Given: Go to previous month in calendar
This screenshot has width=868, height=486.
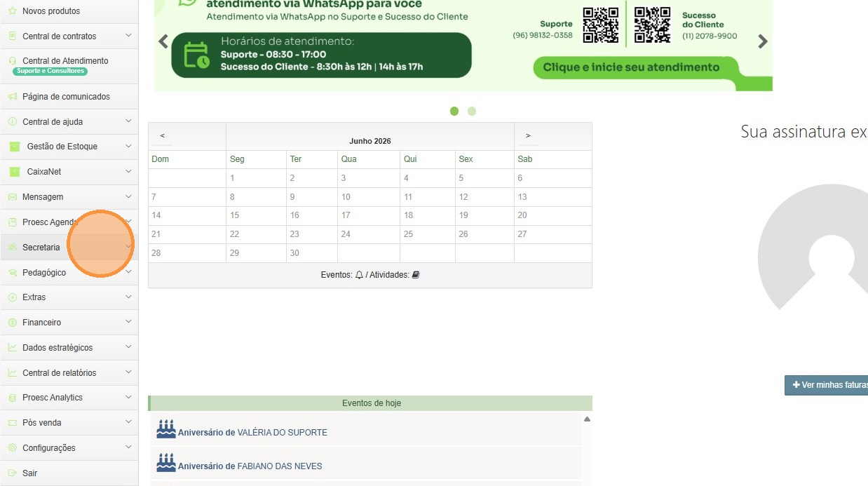Looking at the screenshot, I should coord(163,135).
